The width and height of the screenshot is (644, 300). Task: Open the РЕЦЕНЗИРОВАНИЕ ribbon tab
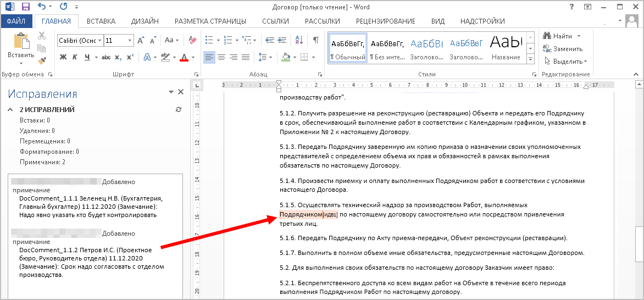pos(385,21)
